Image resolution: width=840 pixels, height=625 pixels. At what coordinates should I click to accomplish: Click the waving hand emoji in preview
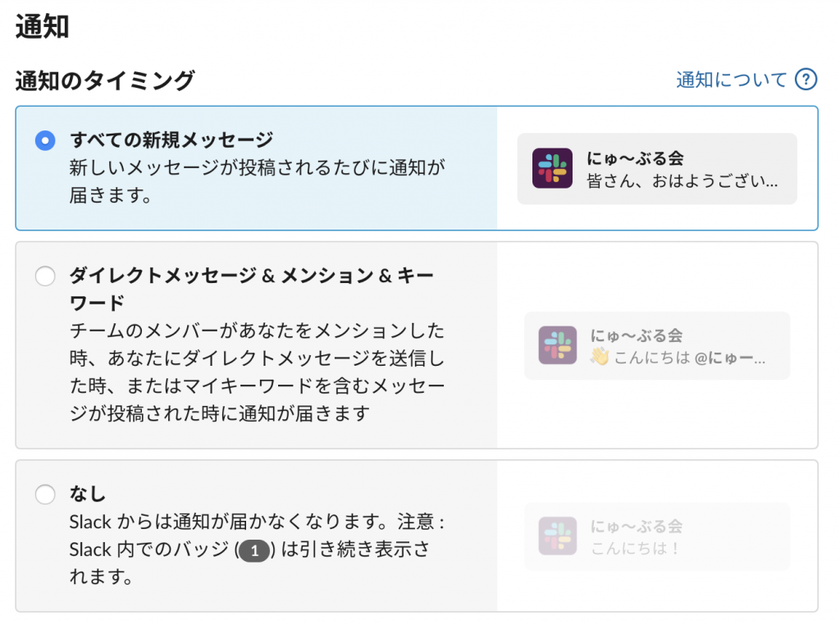pyautogui.click(x=600, y=357)
